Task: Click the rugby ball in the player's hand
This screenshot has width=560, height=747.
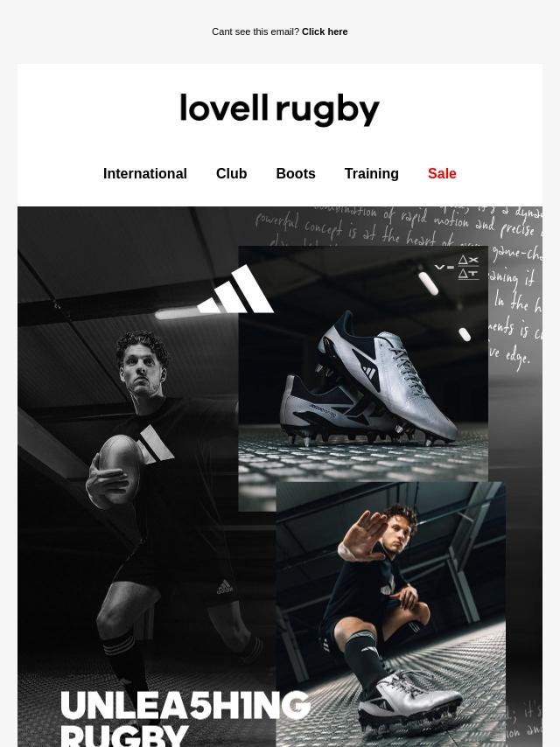Action: [119, 468]
